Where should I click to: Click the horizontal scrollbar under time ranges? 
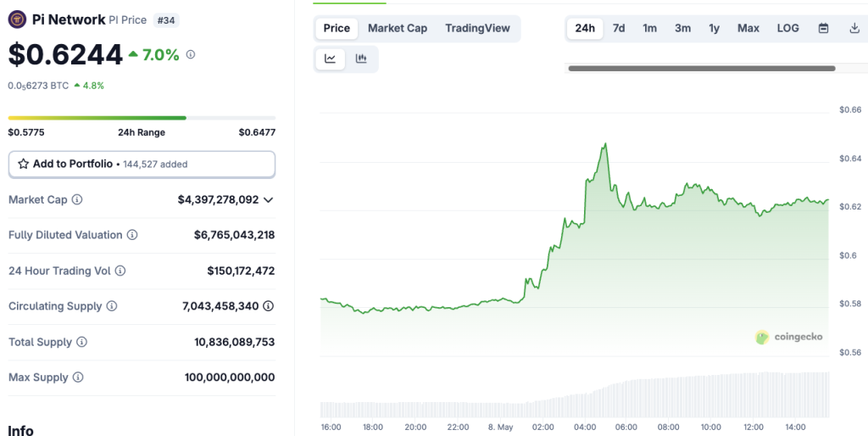click(x=701, y=69)
